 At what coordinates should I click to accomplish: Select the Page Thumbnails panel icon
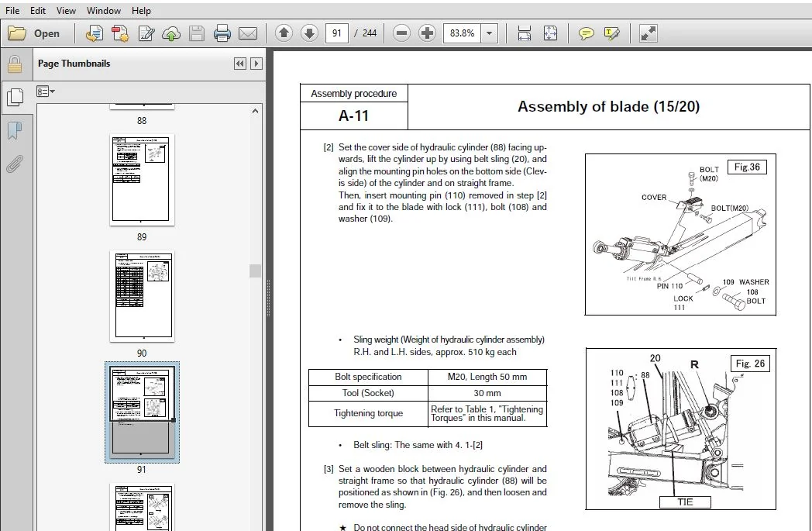[15, 97]
